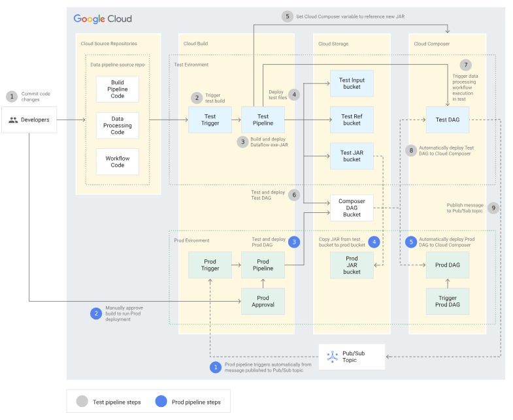Select the Prod Approval node
Image resolution: width=513 pixels, height=420 pixels.
point(263,301)
